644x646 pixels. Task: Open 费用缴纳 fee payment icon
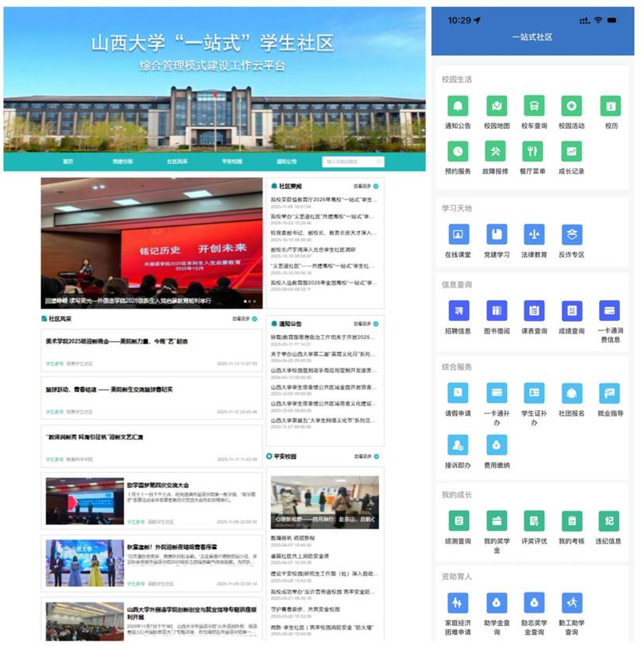point(496,444)
